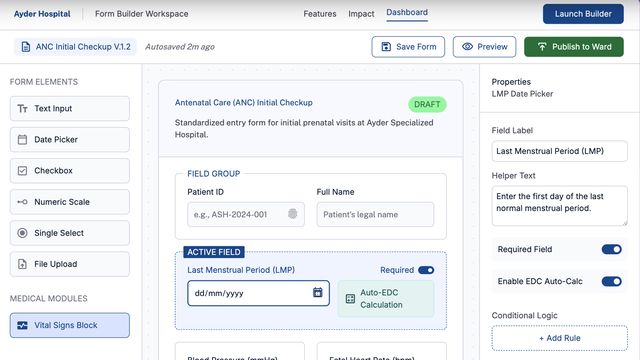This screenshot has width=640, height=360.
Task: Add a Numeric Scale element
Action: tap(70, 202)
